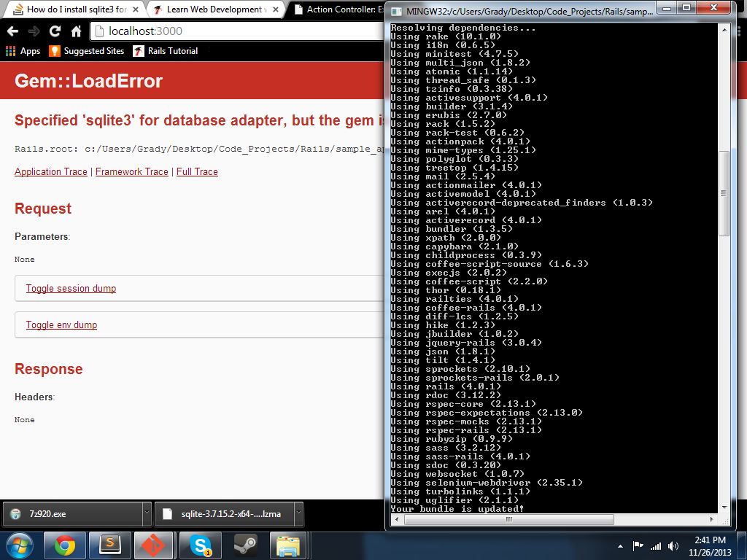Click the 'Resolving dependencies...' terminal line
The width and height of the screenshot is (747, 560).
click(x=463, y=28)
